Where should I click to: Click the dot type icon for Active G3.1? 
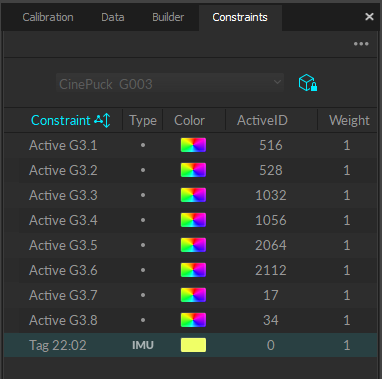[x=143, y=145]
